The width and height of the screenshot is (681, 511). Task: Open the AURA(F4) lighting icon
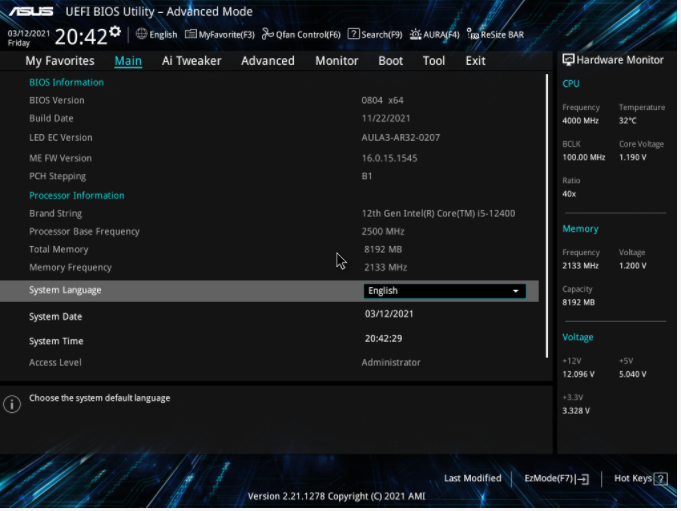click(x=415, y=34)
